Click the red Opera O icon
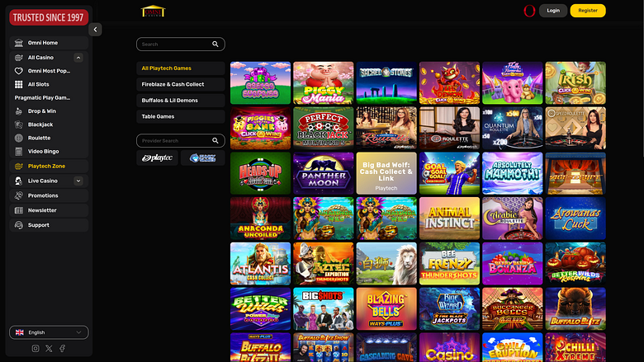Viewport: 644px width, 362px height. (529, 11)
